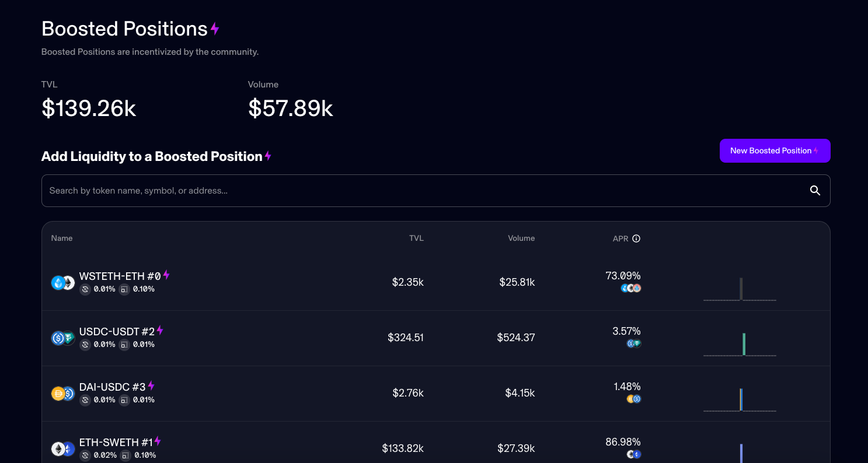Click the 0.01% range icon in DAI-USDC row
The width and height of the screenshot is (868, 463).
click(x=124, y=400)
